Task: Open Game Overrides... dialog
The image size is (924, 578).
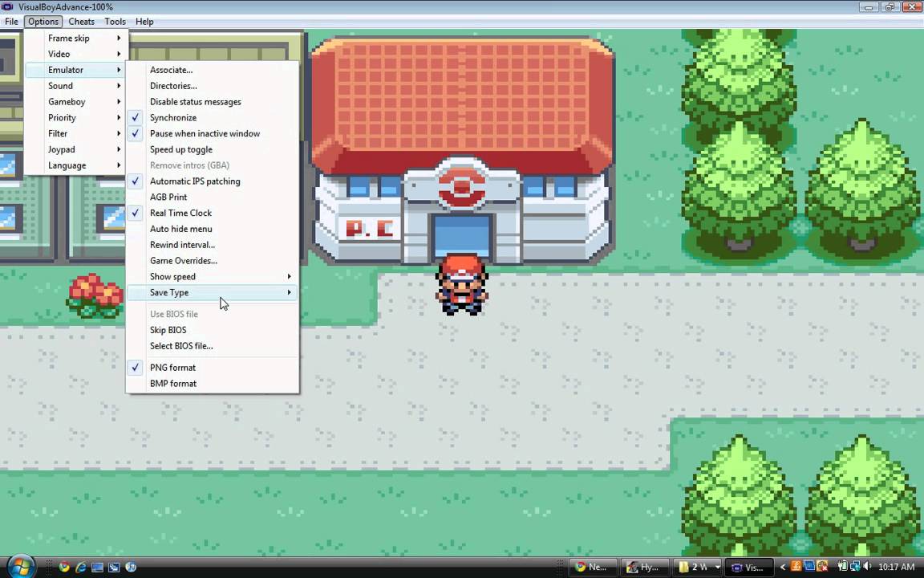Action: (212, 261)
